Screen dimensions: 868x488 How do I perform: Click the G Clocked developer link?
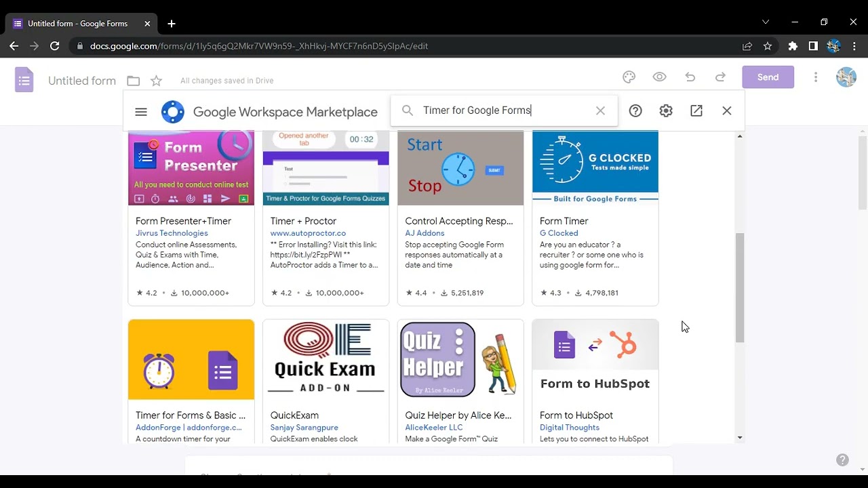559,233
